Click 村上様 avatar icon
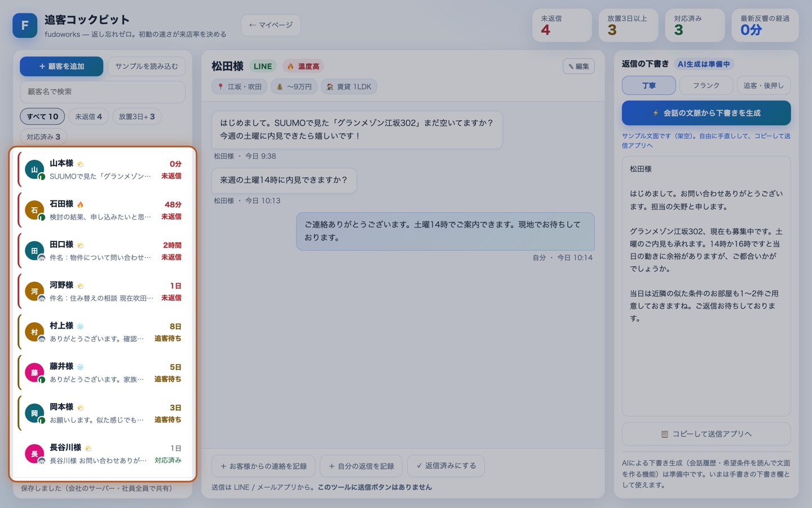The height and width of the screenshot is (508, 812). coord(34,332)
